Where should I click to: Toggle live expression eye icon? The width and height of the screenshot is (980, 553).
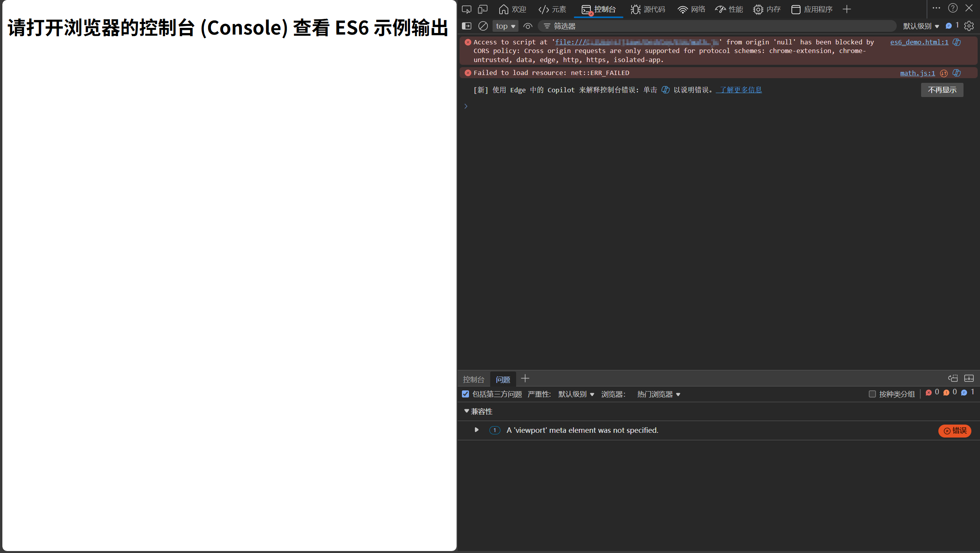pyautogui.click(x=528, y=26)
